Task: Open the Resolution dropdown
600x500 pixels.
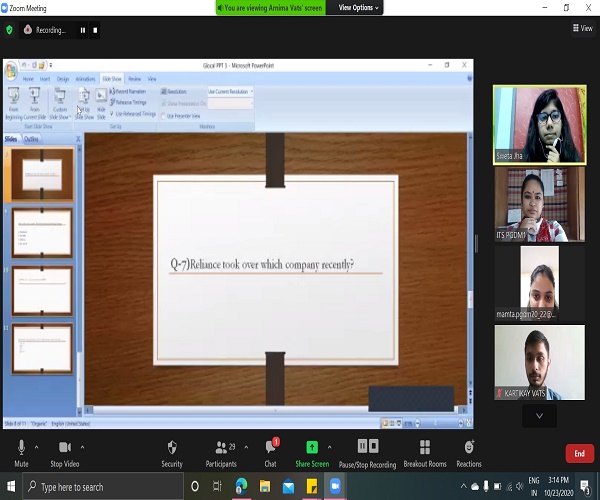Action: [230, 92]
